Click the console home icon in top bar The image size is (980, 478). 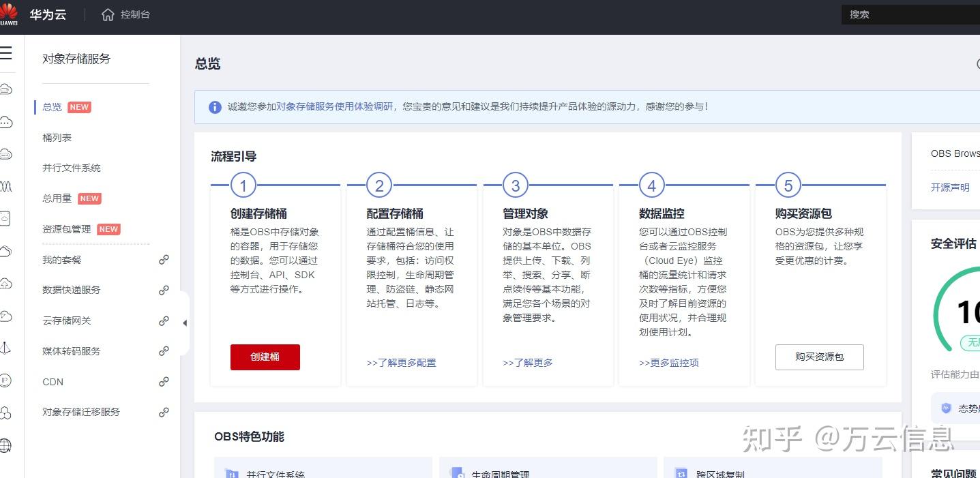point(107,14)
